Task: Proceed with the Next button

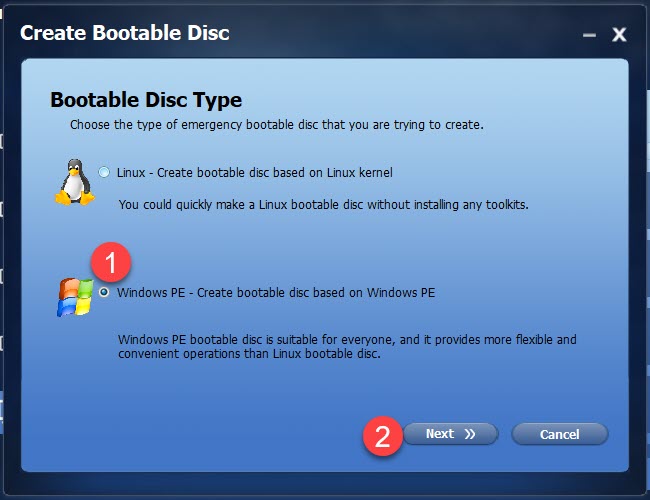Action: click(451, 434)
